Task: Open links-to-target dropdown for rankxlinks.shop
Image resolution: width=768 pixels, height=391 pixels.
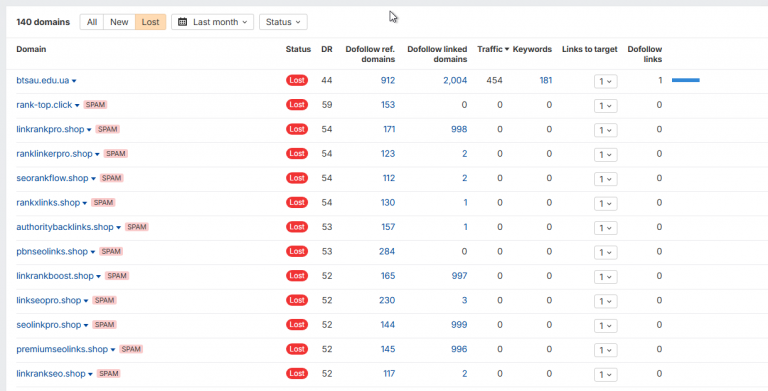Action: point(605,204)
